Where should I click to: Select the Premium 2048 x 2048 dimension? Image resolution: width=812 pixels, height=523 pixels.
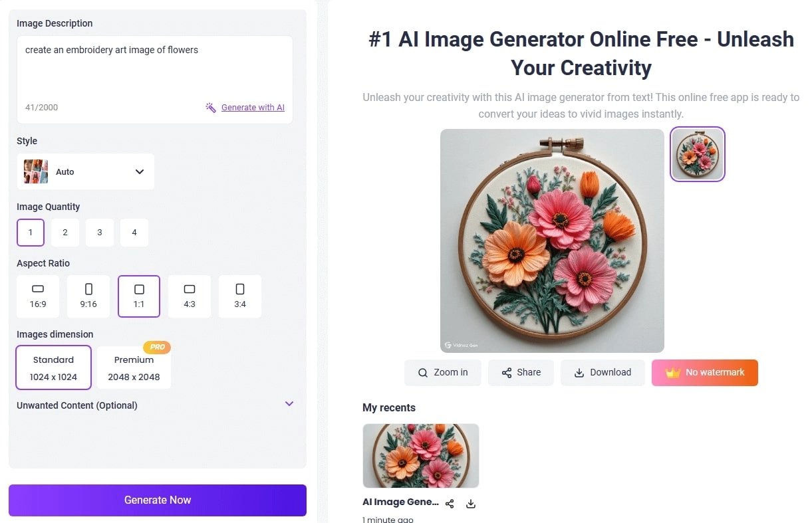coord(134,366)
